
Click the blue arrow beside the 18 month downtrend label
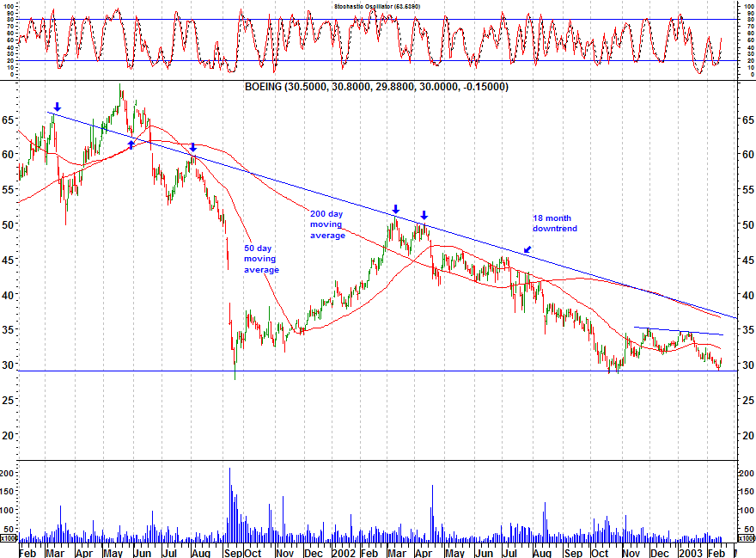[x=527, y=249]
